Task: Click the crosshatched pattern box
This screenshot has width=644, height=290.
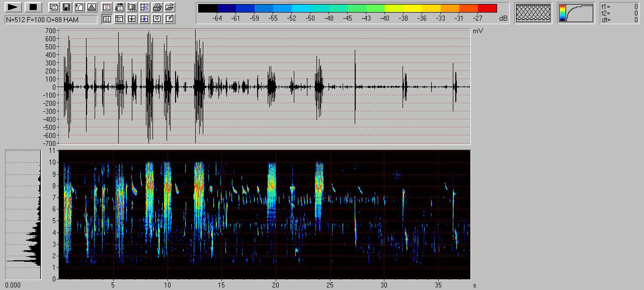Action: pyautogui.click(x=533, y=13)
